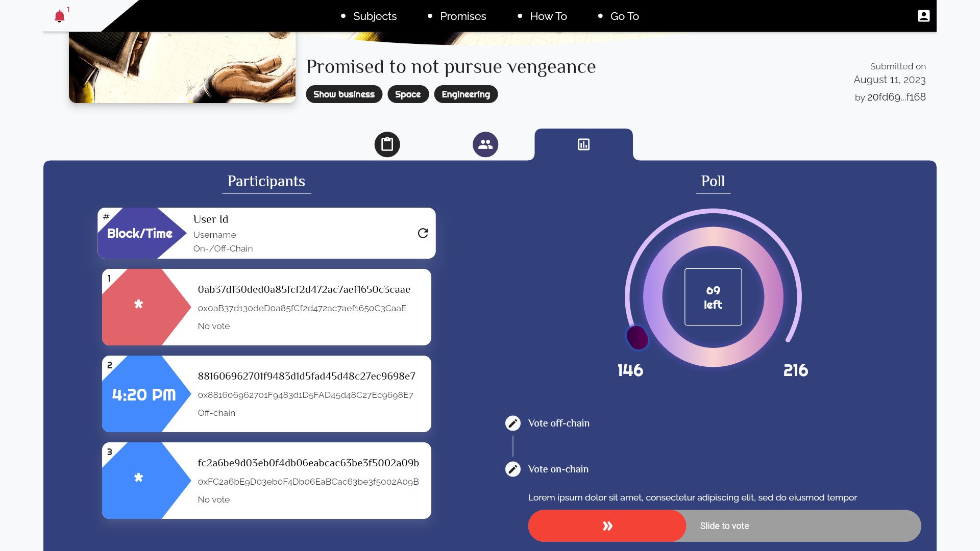Click the purple knob on poll gauge

click(x=637, y=337)
